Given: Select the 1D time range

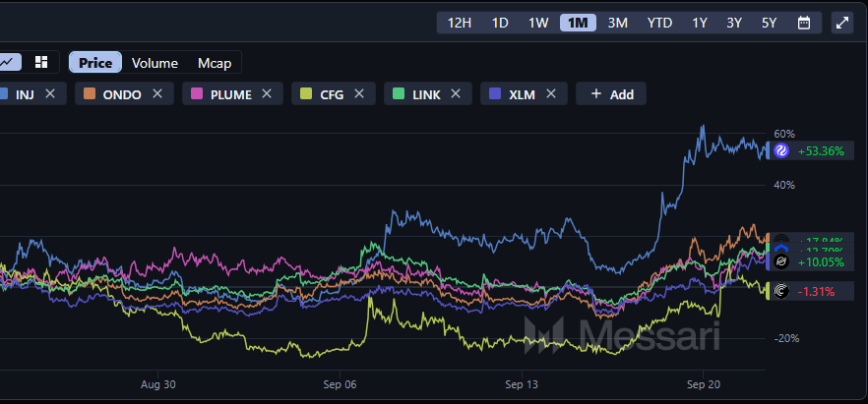Looking at the screenshot, I should [x=500, y=23].
